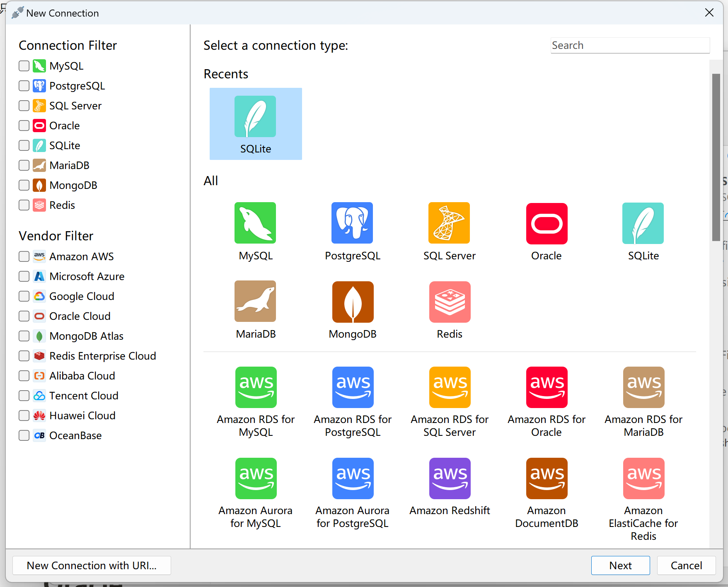Check the Google Cloud vendor filter

click(x=24, y=296)
